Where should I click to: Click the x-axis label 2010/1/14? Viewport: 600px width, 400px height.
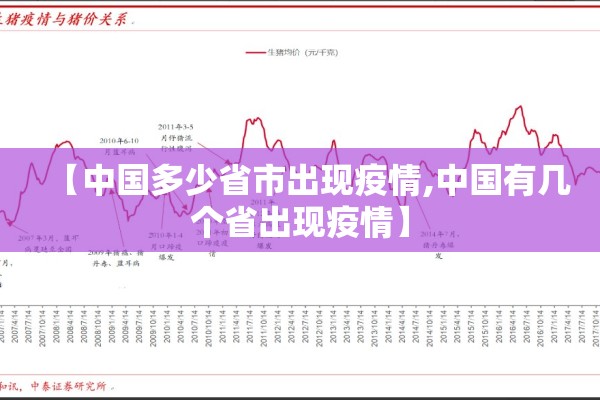click(167, 326)
